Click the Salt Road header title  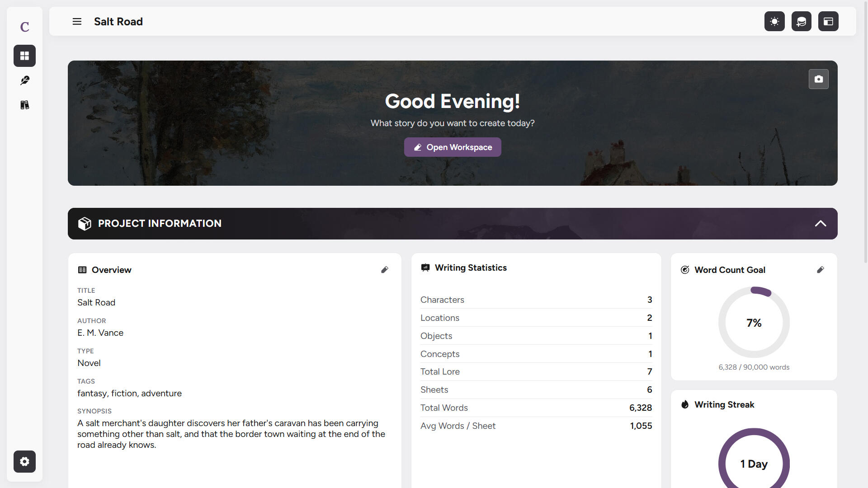118,21
